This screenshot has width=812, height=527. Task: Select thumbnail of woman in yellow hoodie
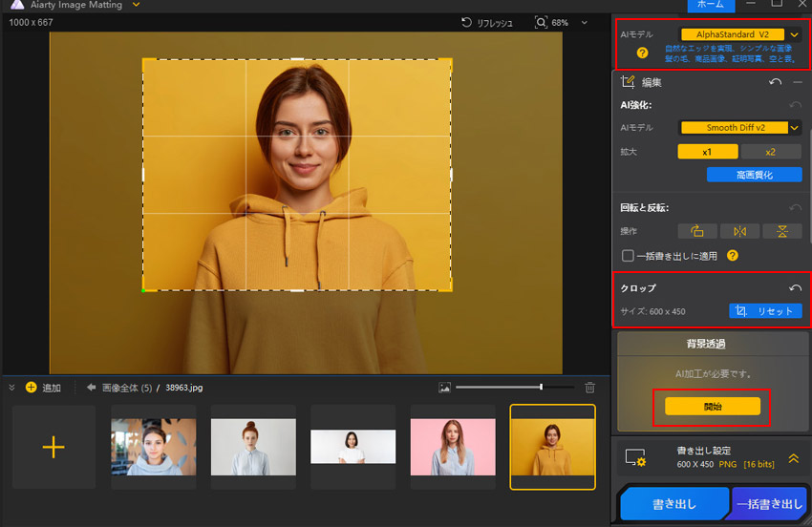click(552, 447)
